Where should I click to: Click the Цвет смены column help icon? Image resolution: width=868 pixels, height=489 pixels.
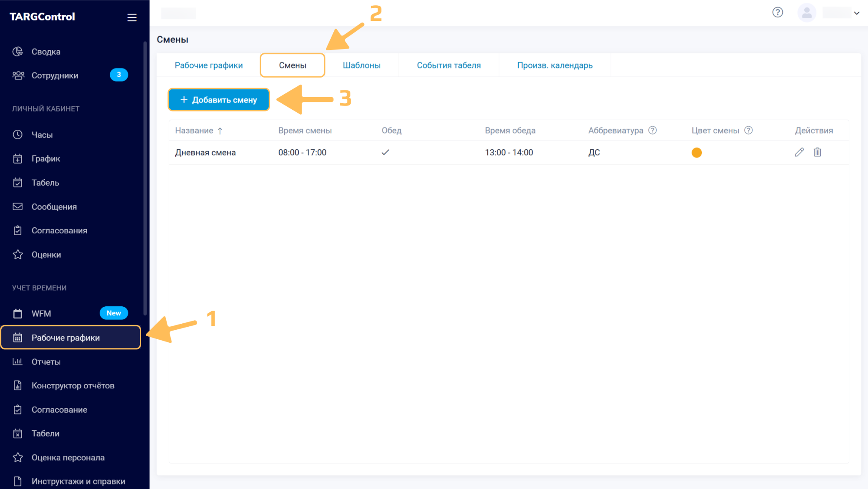748,130
